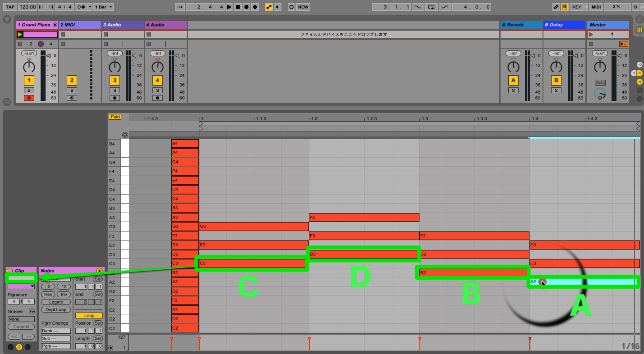
Task: Toggle the Draw Mode pencil icon
Action: point(556,7)
